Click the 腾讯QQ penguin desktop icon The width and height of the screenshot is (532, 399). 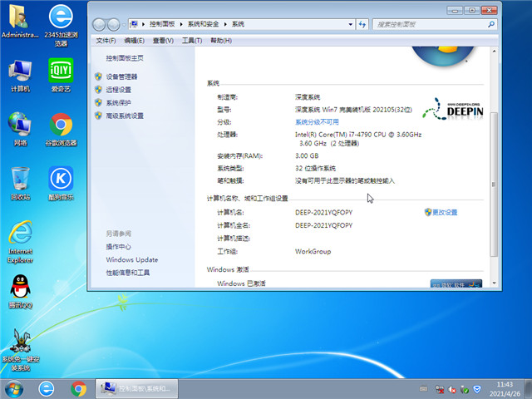tap(20, 291)
